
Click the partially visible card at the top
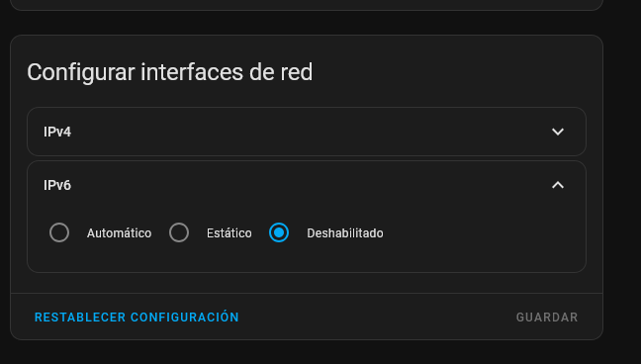pos(307,5)
